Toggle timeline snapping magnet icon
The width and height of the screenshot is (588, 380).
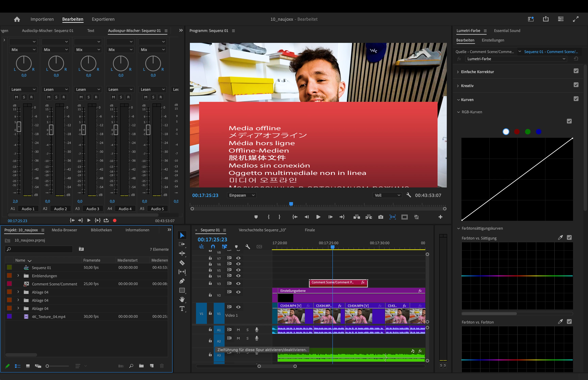[213, 246]
